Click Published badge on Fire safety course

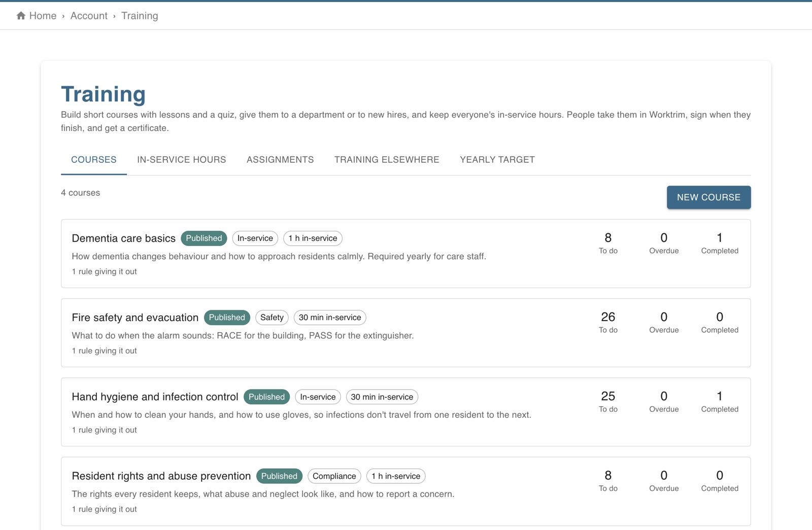click(x=227, y=317)
